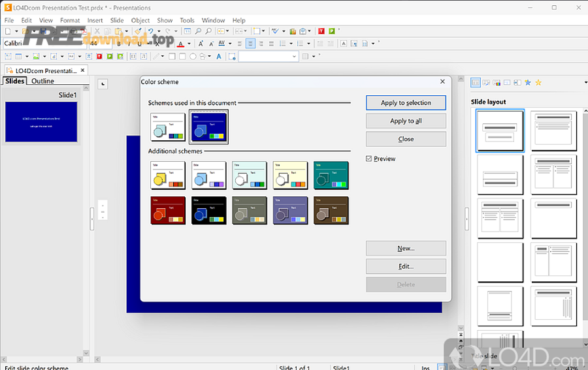Screen dimensions: 588x370
Task: Select the black color scheme
Action: tap(209, 211)
